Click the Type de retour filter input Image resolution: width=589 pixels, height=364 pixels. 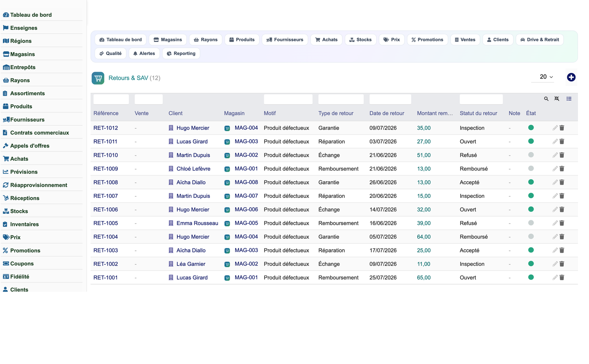pyautogui.click(x=341, y=99)
